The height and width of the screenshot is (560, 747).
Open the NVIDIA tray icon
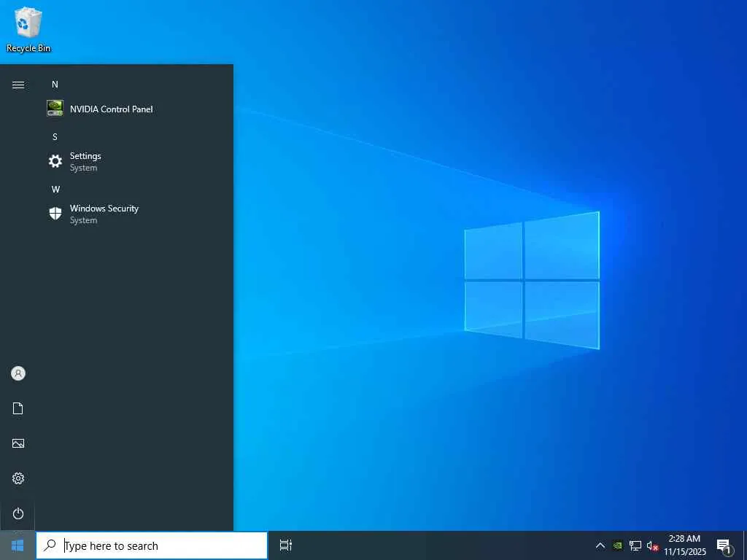click(x=617, y=545)
